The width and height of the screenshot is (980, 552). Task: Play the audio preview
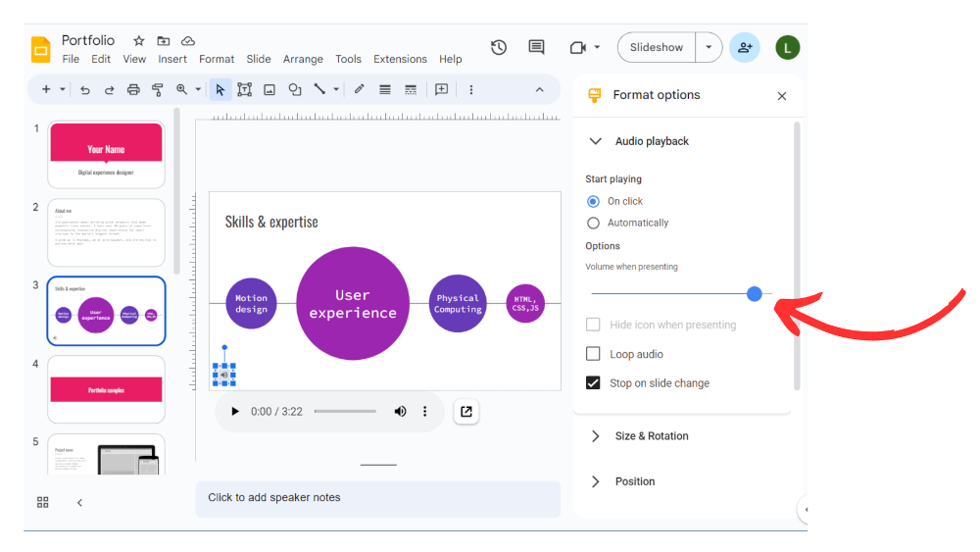(x=235, y=412)
